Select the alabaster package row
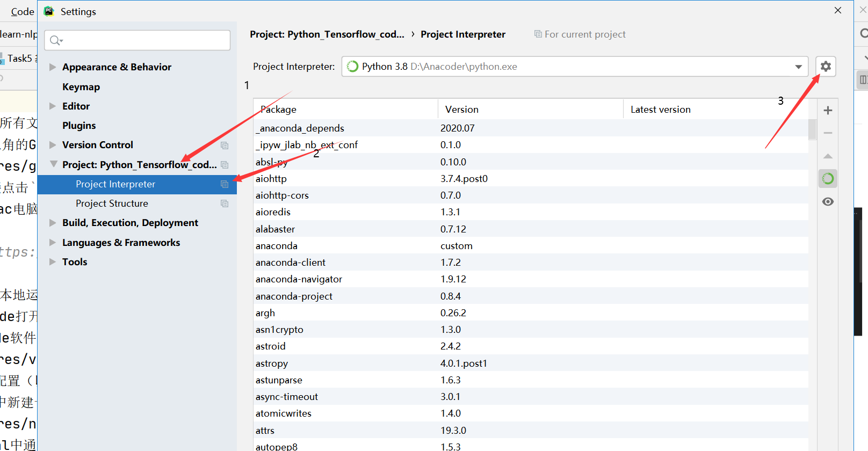868x451 pixels. click(531, 229)
